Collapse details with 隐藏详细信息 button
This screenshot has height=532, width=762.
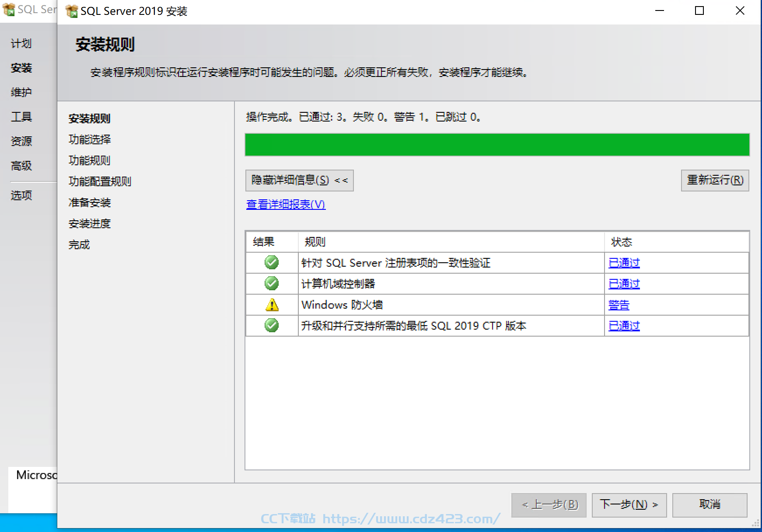tap(300, 180)
